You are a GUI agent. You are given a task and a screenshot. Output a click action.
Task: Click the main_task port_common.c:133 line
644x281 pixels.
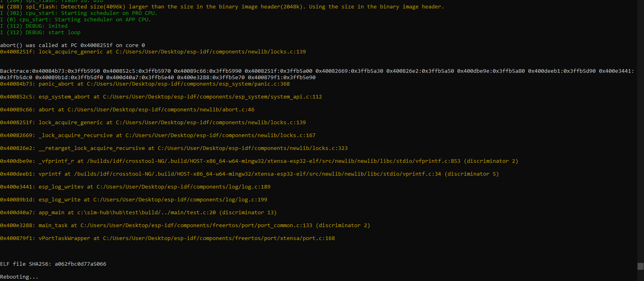185,226
